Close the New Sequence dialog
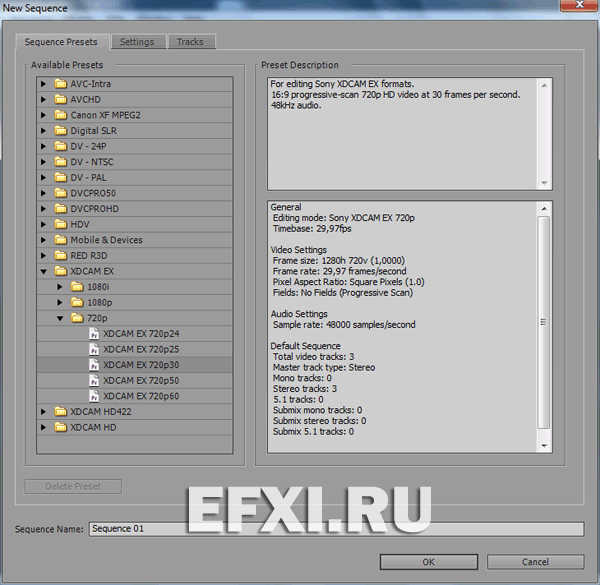Viewport: 600px width, 585px height. 579,5
